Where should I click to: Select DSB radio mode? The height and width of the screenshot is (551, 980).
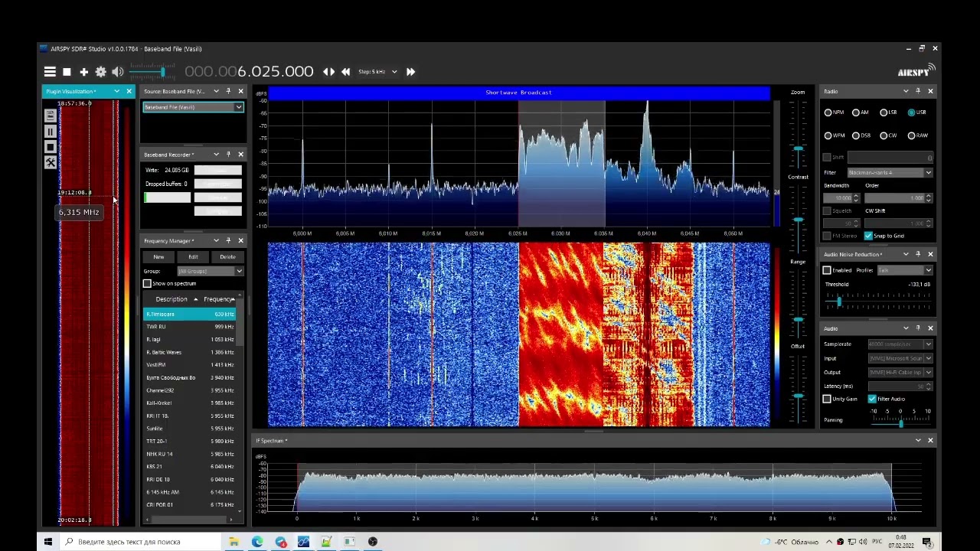(x=861, y=135)
